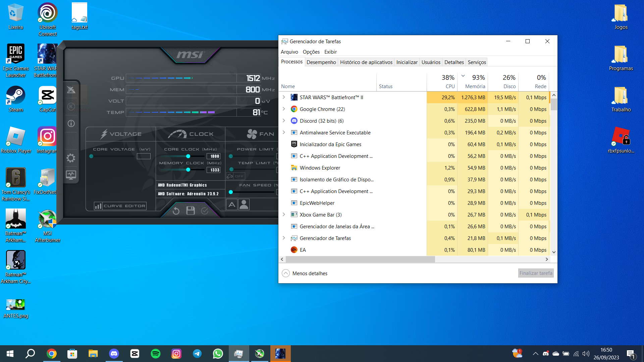Image resolution: width=644 pixels, height=362 pixels.
Task: Open the Exibir menu
Action: tap(330, 52)
